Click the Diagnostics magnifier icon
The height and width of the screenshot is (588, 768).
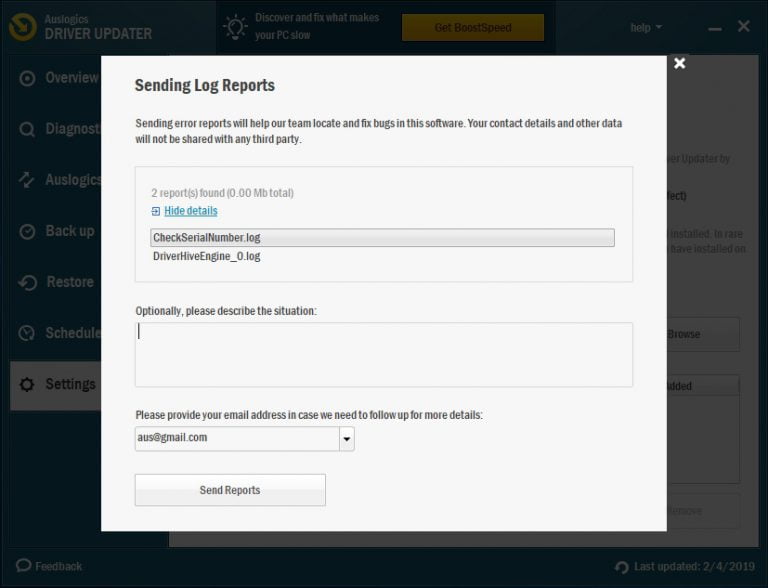27,129
